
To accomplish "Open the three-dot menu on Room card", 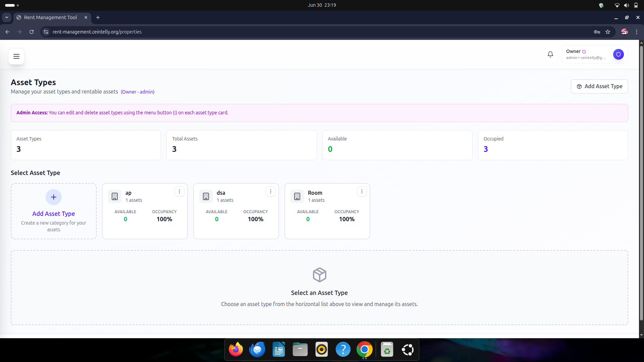I will tap(362, 191).
